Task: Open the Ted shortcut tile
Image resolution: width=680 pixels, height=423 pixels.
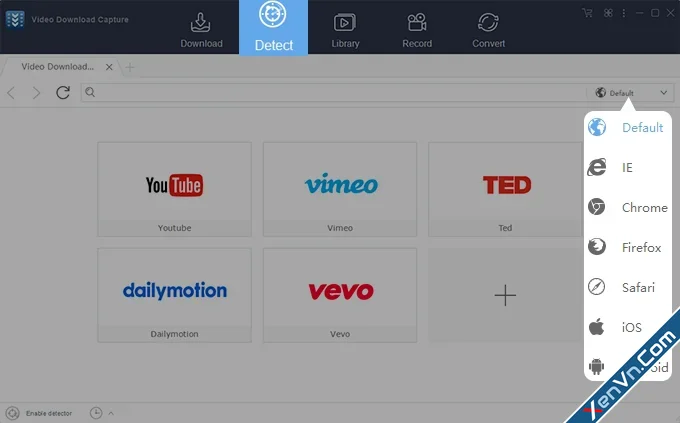Action: click(505, 189)
